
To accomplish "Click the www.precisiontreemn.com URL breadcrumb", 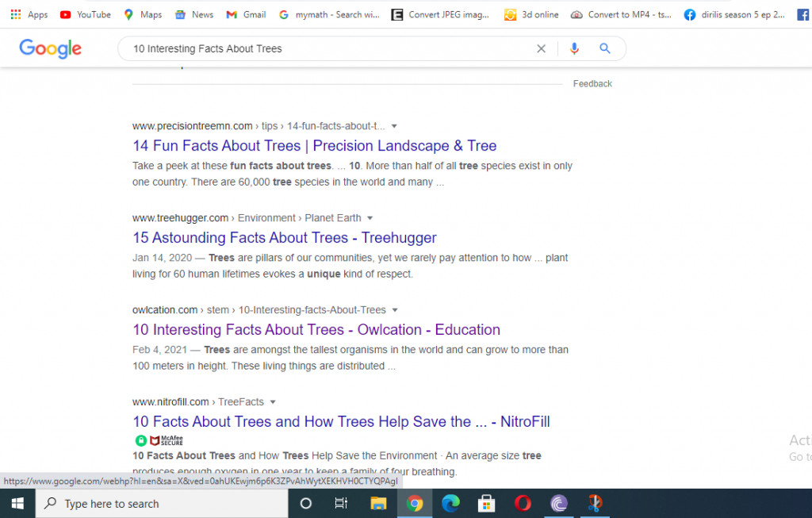I will [259, 126].
